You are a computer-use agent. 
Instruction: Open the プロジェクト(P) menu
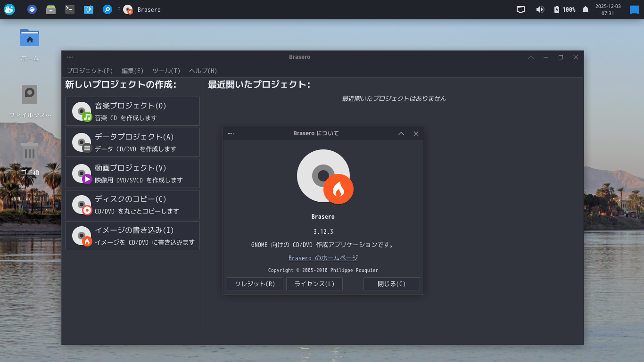pos(90,71)
